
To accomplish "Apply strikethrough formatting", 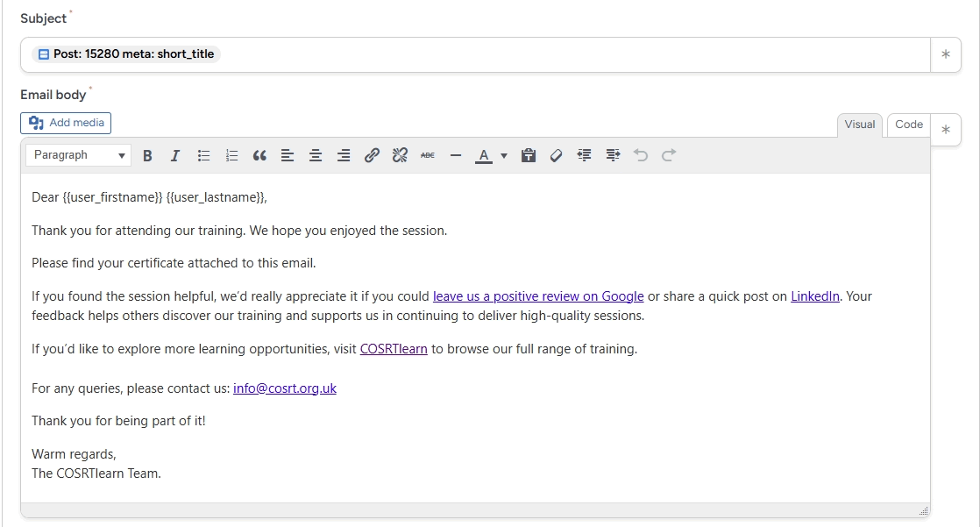I will (x=428, y=156).
